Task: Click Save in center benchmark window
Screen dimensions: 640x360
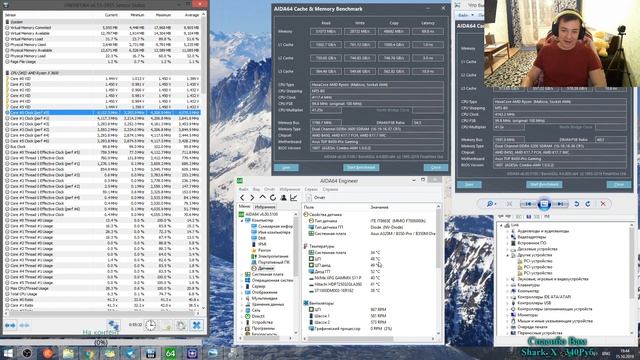Action: point(286,168)
